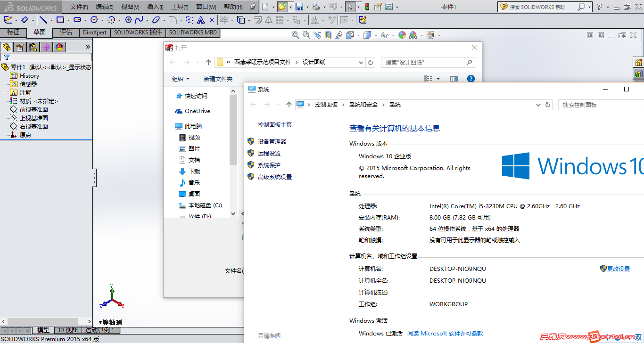This screenshot has height=343, width=644.
Task: Click the Rebuild traffic light icon
Action: point(367,7)
